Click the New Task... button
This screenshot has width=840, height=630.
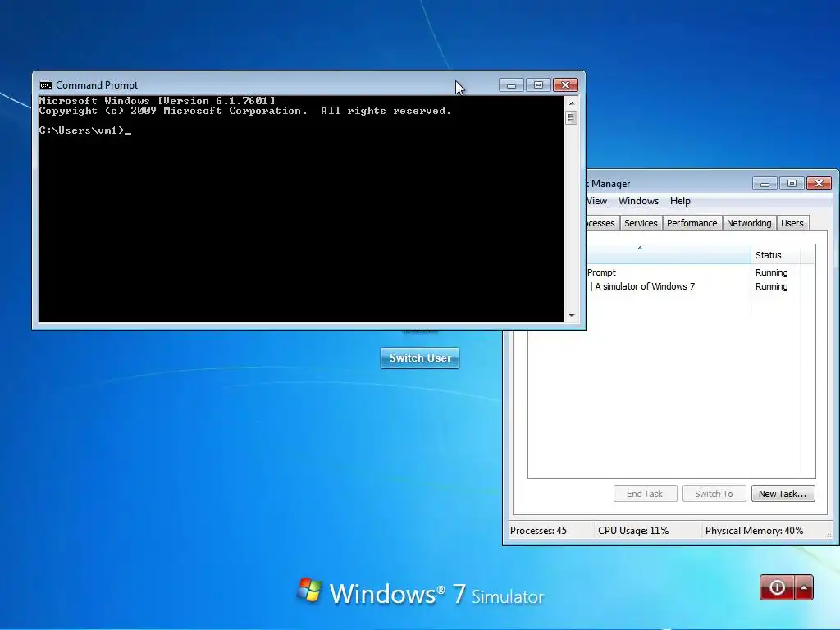pos(783,493)
